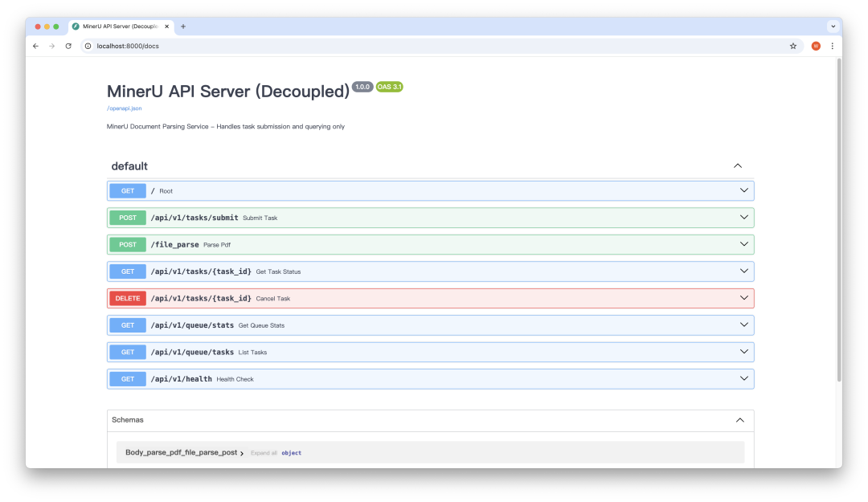Select the MinerU API Server browser tab
868x502 pixels.
click(x=121, y=26)
